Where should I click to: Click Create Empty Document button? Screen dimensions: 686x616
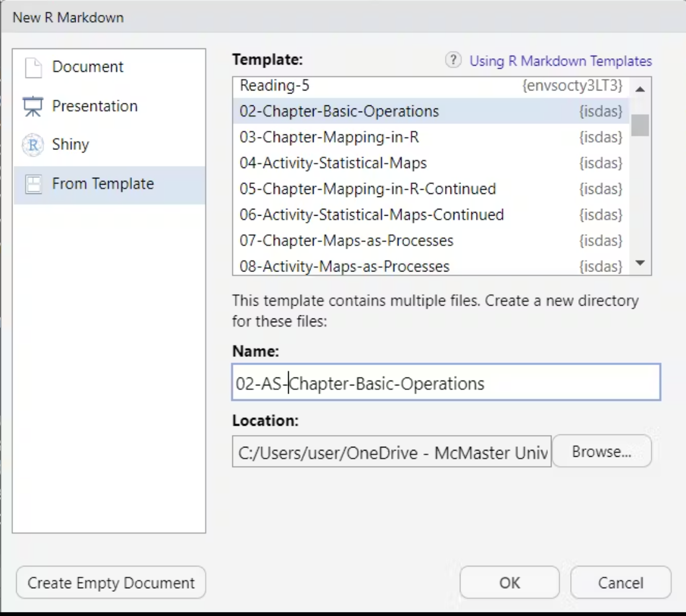[x=111, y=583]
